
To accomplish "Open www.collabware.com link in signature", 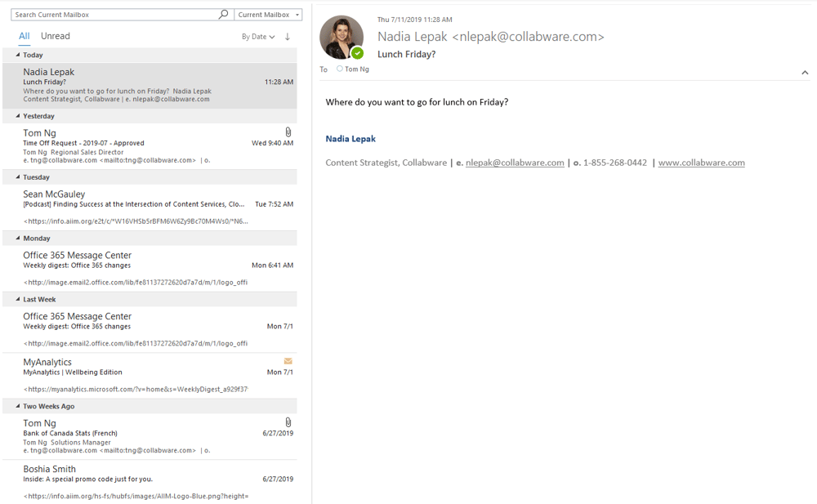I will click(x=701, y=163).
